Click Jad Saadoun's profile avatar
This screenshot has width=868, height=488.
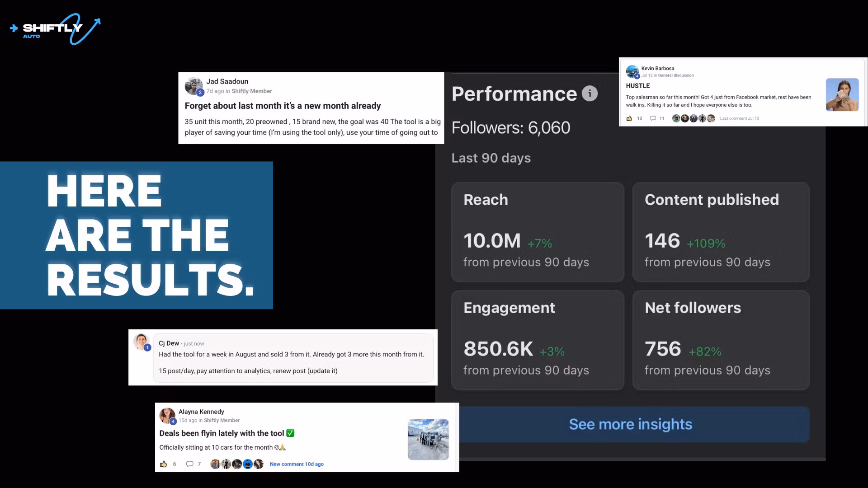point(193,86)
